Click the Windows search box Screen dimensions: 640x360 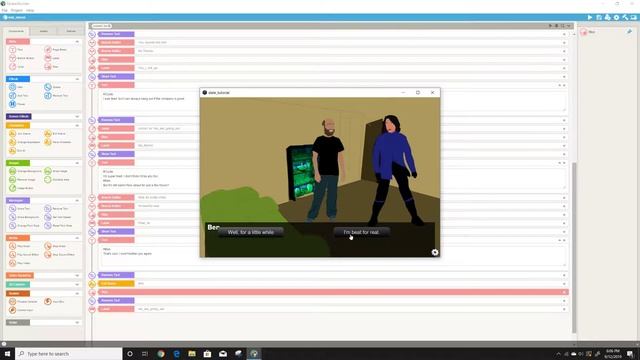point(69,353)
